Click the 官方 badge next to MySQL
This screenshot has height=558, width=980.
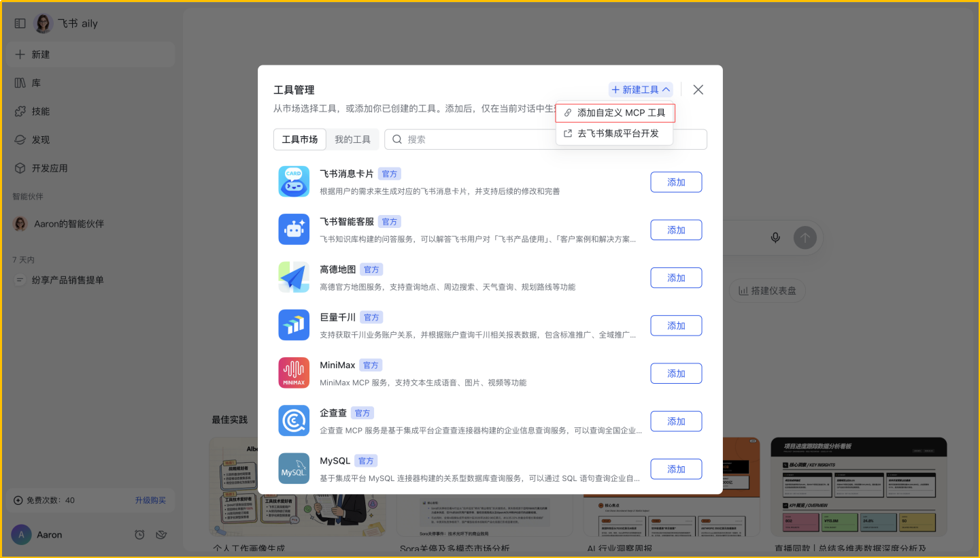[x=366, y=461]
